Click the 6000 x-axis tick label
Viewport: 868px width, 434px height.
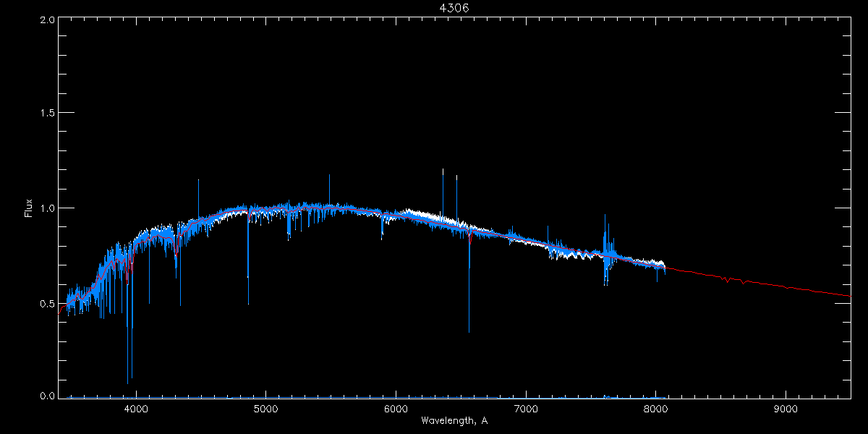click(x=396, y=408)
